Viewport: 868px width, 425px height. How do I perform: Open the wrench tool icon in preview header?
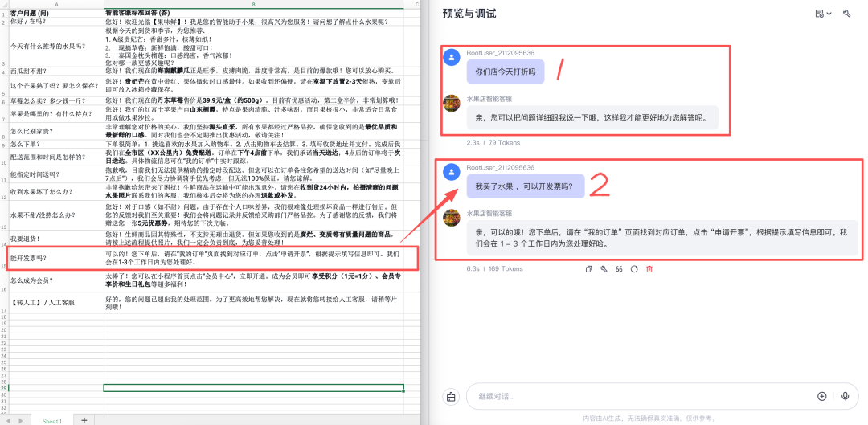click(x=846, y=14)
